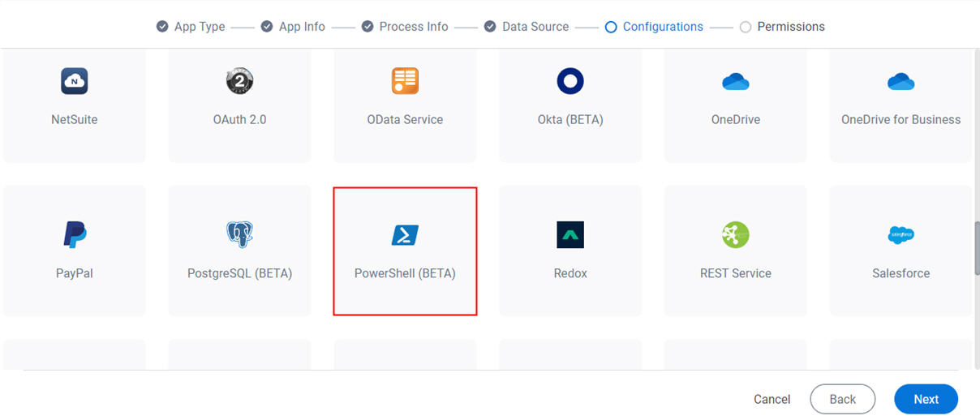Pick the REST Service green icon
The width and height of the screenshot is (980, 420).
click(x=736, y=235)
